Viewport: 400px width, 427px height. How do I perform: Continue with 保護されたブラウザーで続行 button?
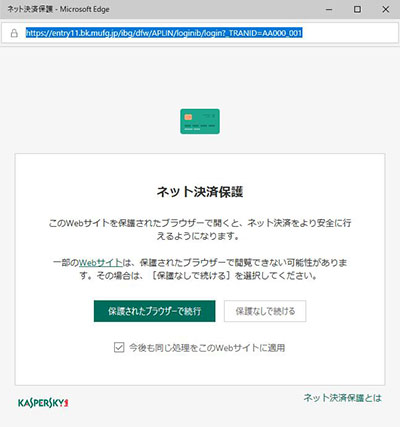[x=154, y=311]
